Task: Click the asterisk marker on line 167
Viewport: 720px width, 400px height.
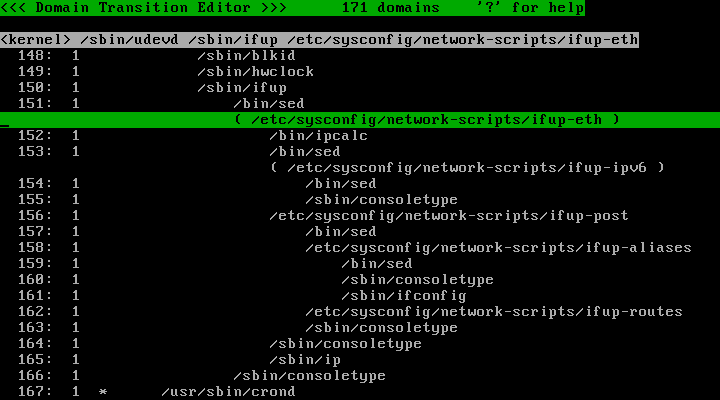Action: coord(103,391)
